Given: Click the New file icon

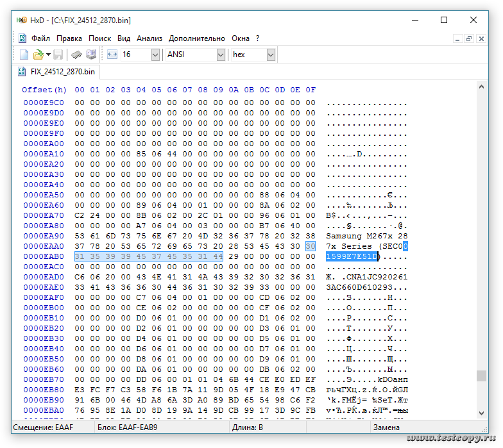Looking at the screenshot, I should tap(24, 55).
